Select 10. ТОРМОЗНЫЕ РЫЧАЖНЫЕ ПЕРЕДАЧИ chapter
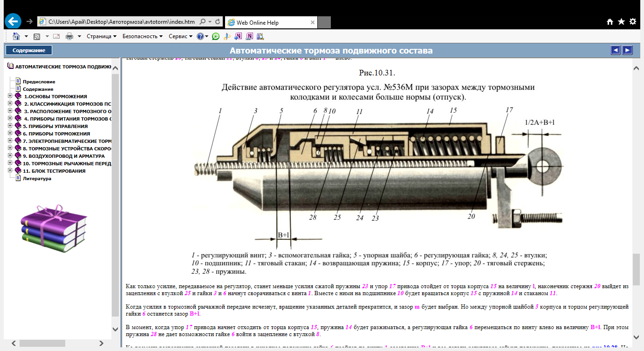The image size is (644, 351). pos(67,163)
